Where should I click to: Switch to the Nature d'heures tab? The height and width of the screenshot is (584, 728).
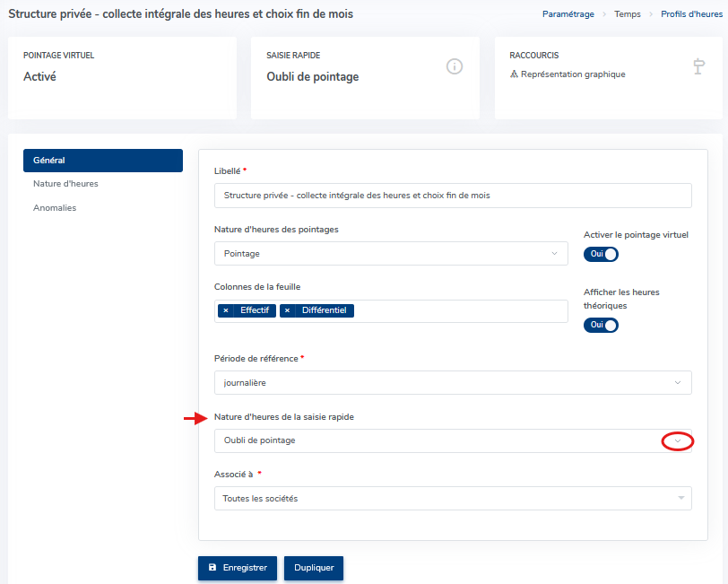click(x=65, y=184)
